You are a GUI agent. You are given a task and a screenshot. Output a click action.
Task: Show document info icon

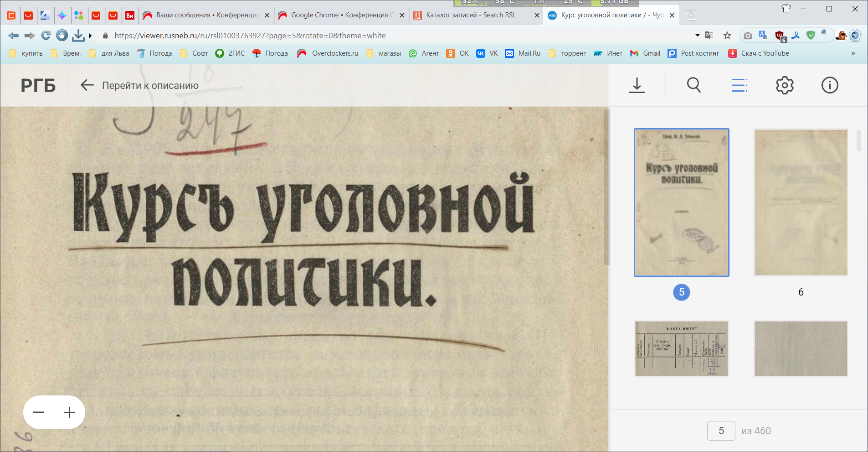coord(829,85)
